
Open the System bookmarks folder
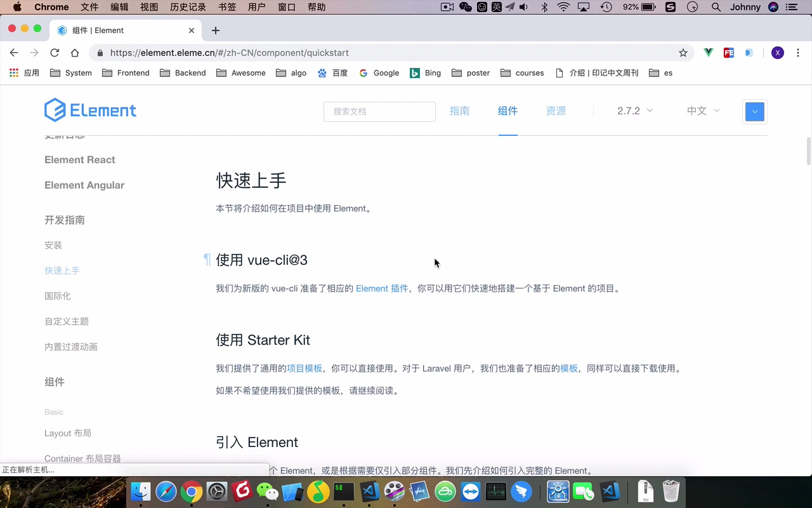click(71, 73)
